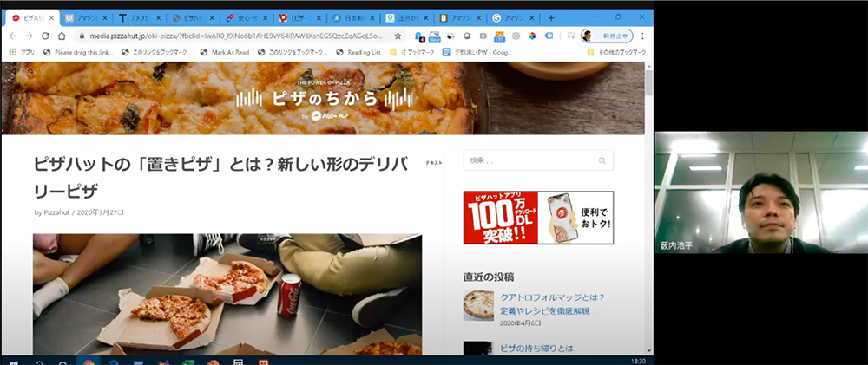Open the IE ブックマーク folder
868x365 pixels.
[412, 53]
